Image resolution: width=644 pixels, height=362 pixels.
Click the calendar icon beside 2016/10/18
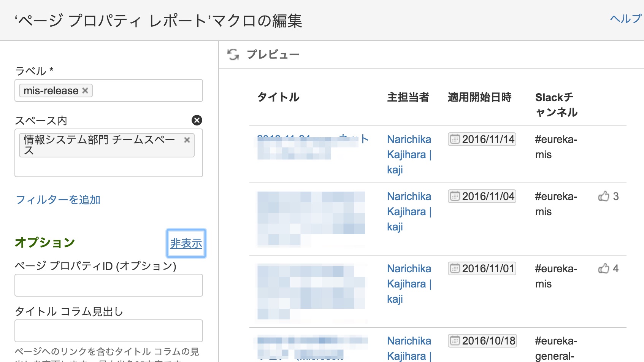(x=455, y=341)
